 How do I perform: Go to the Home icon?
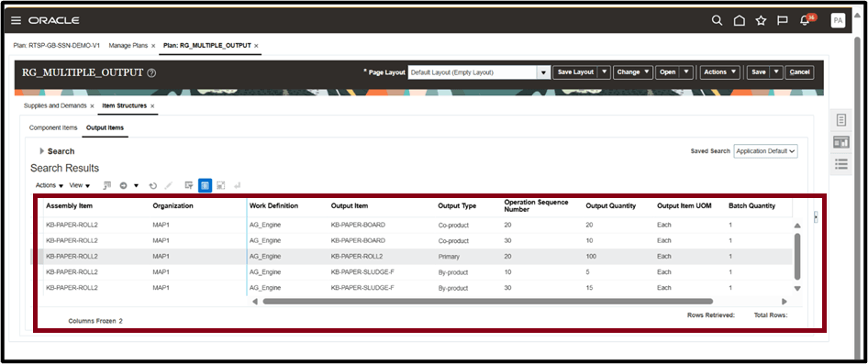tap(739, 20)
